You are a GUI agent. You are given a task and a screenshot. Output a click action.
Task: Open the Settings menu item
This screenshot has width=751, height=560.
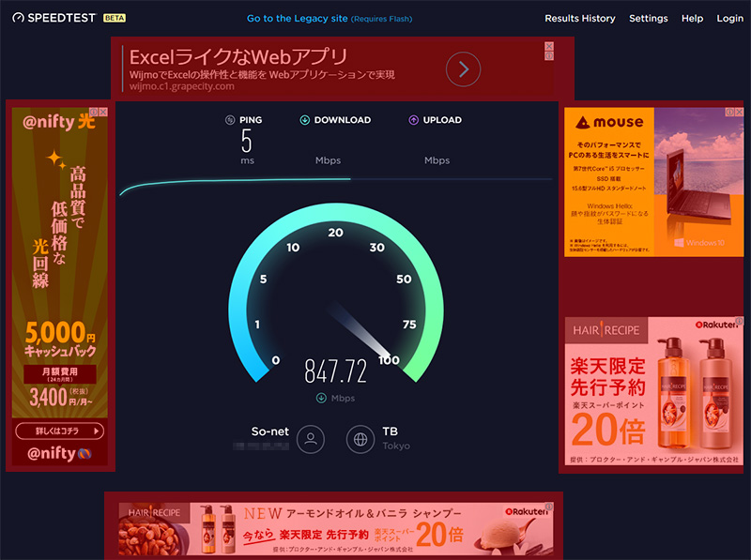pos(648,19)
